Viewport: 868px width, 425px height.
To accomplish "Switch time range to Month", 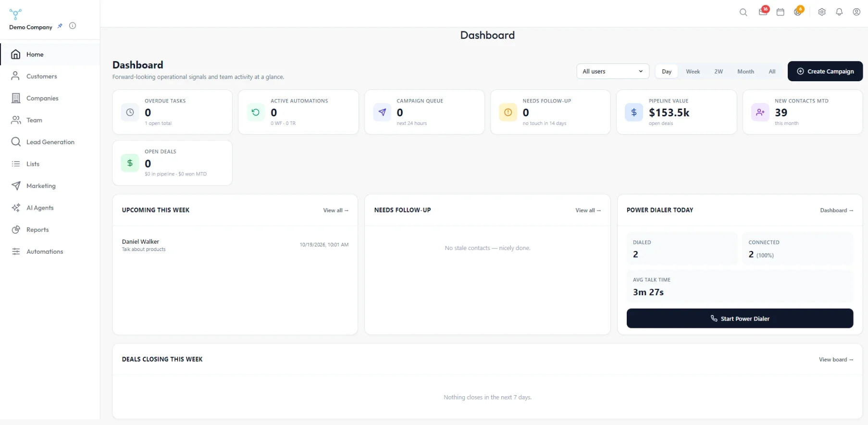I will [745, 72].
